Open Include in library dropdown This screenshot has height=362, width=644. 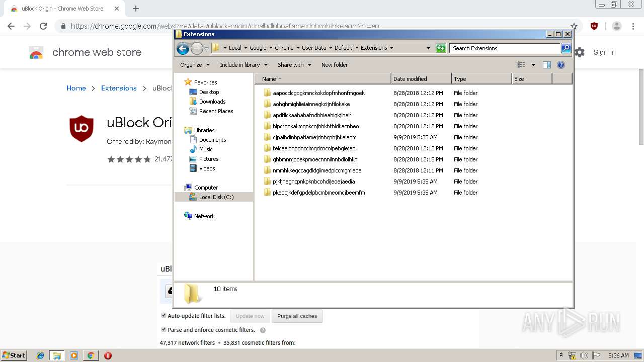pos(244,65)
